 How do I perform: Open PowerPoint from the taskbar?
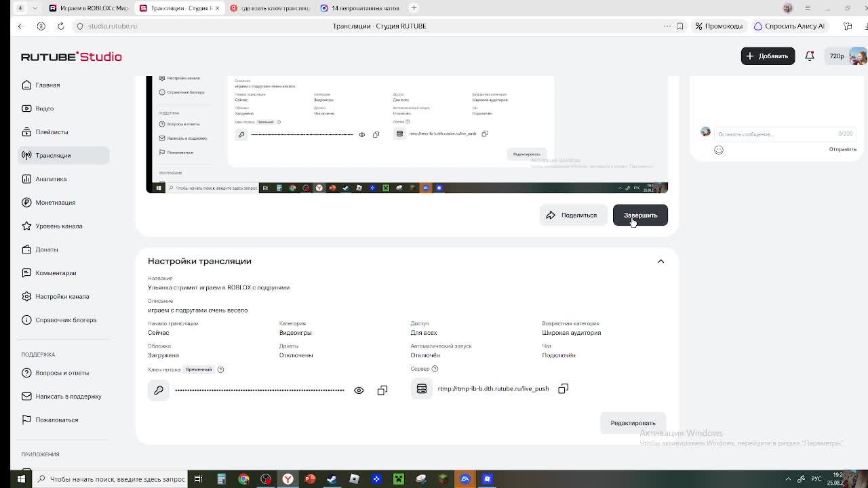click(x=310, y=479)
